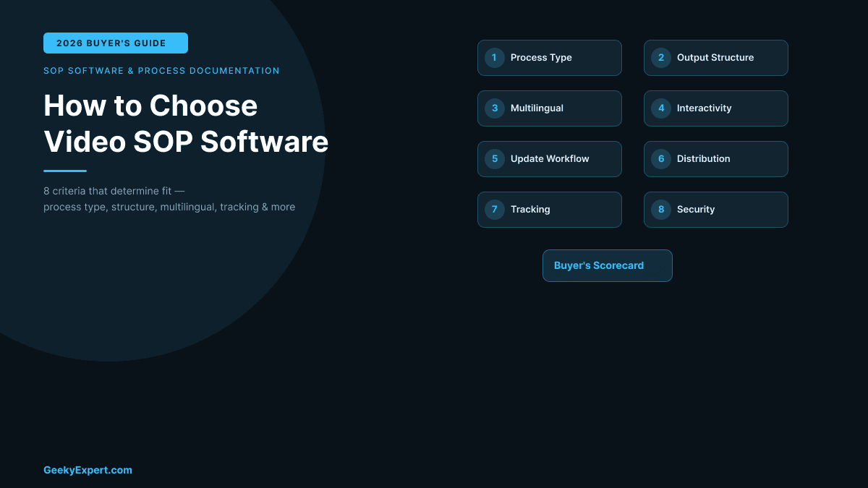Open the Tracking criterion card

tap(550, 210)
